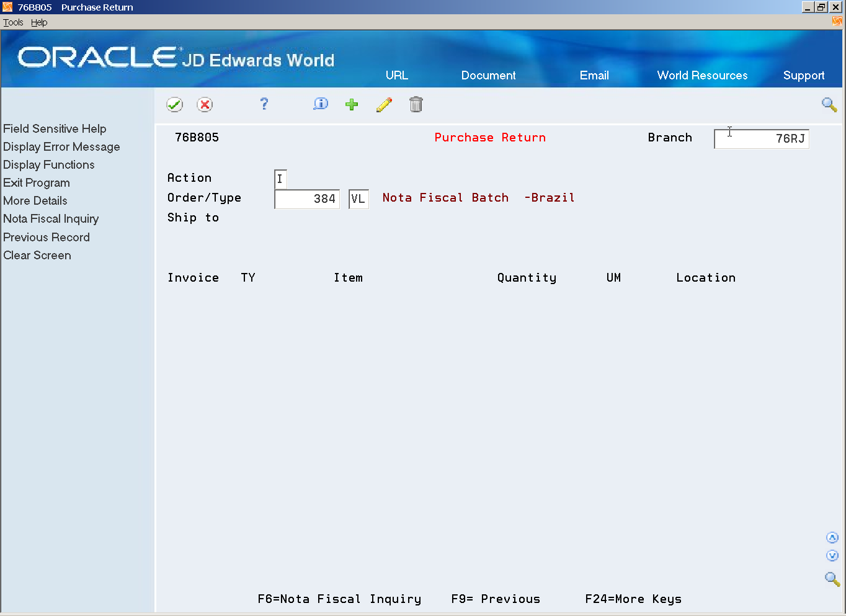Minimize the Purchase Return window
846x616 pixels.
point(808,7)
